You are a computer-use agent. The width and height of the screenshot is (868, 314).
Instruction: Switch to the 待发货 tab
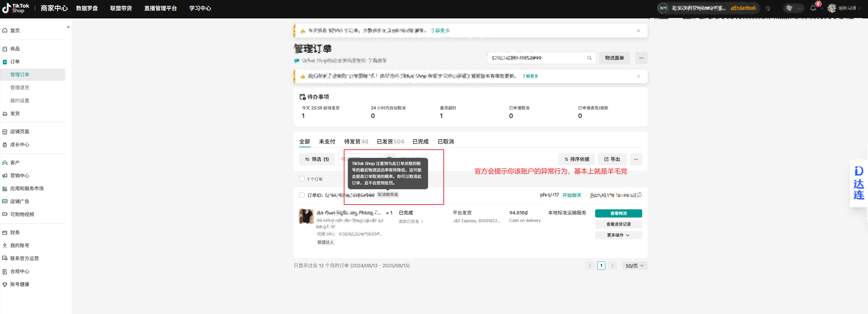[356, 141]
